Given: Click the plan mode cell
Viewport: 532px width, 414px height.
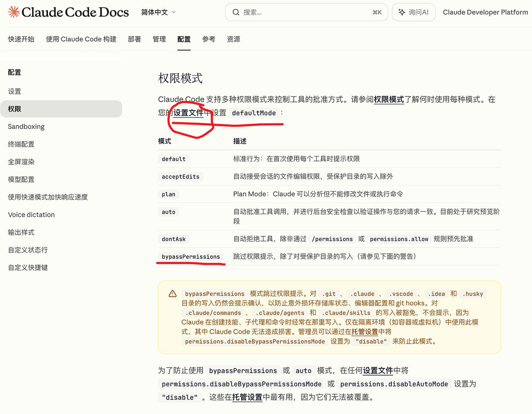Looking at the screenshot, I should pos(168,194).
